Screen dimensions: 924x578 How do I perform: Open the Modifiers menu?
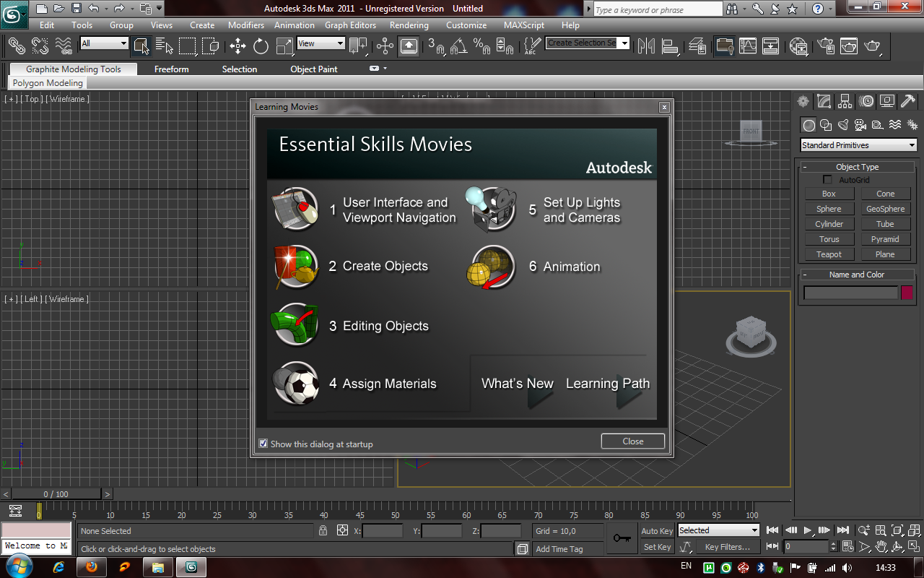click(x=246, y=25)
